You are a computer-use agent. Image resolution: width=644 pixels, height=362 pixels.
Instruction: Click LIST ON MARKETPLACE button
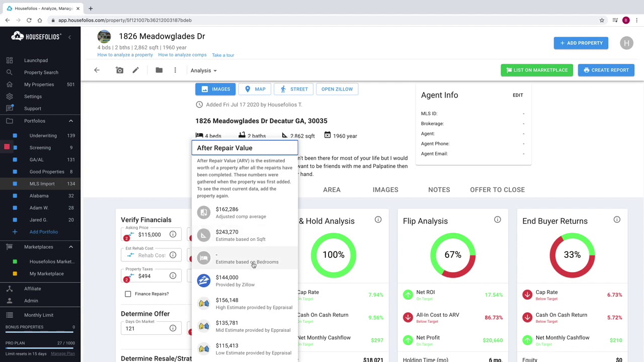coord(537,70)
